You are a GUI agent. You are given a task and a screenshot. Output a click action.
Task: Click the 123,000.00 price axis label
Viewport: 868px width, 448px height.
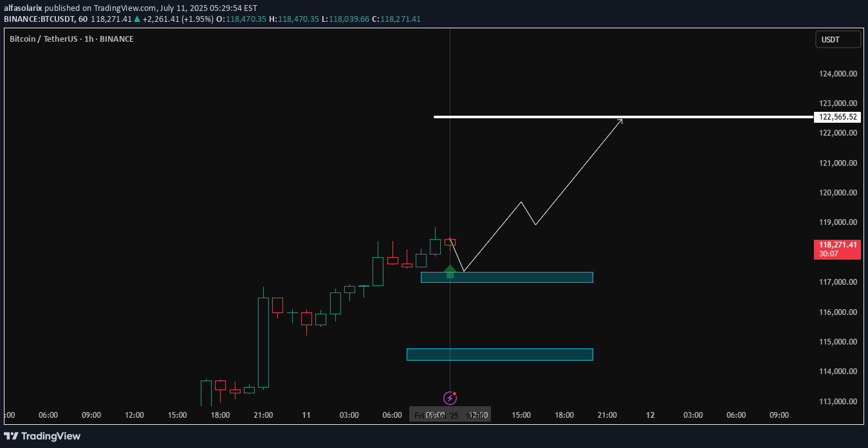838,103
